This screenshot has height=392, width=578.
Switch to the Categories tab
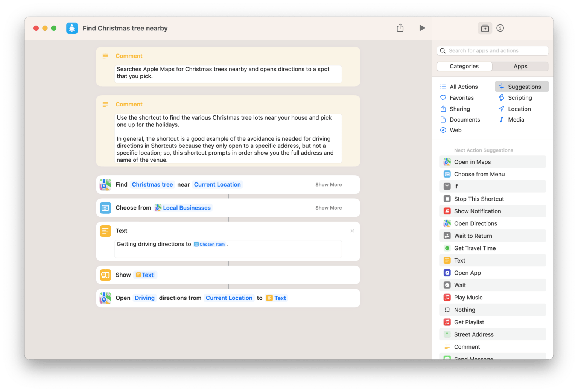pyautogui.click(x=464, y=66)
